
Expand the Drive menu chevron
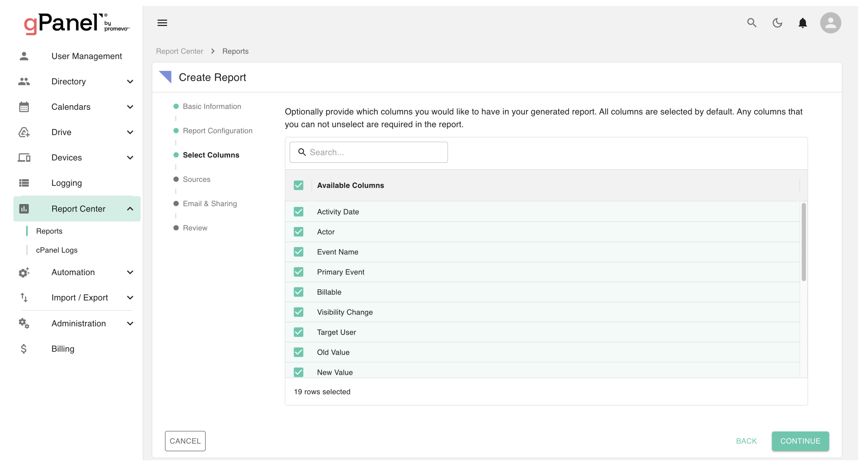click(130, 132)
